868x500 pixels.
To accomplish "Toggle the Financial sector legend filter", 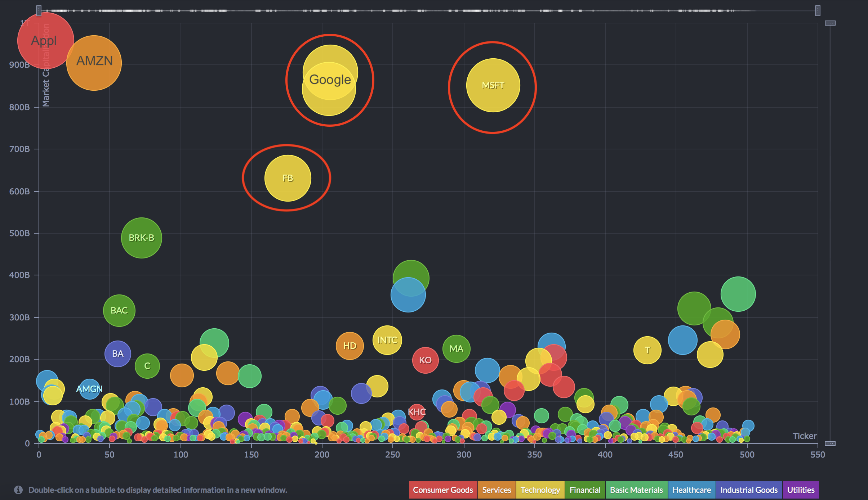I will [x=585, y=490].
